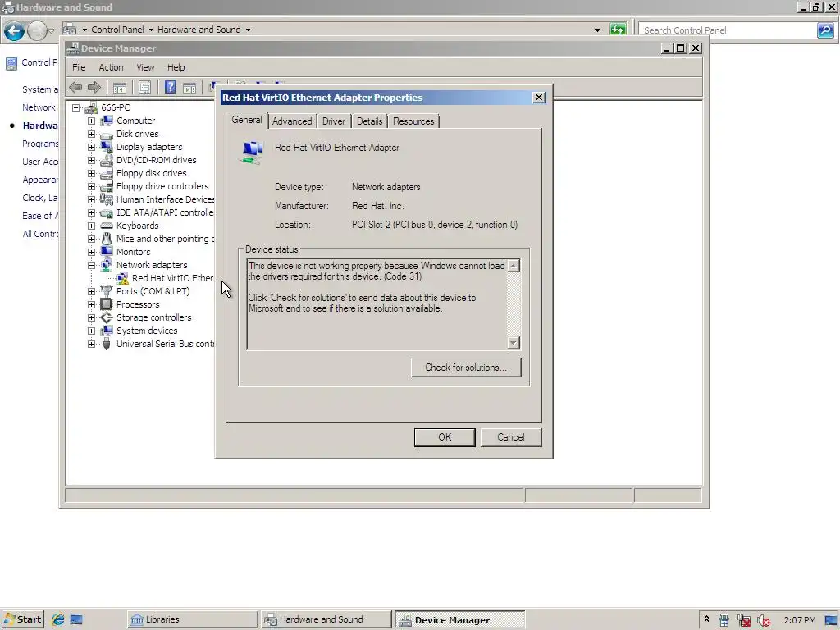Image resolution: width=840 pixels, height=630 pixels.
Task: Open the Action menu in Device Manager
Action: click(x=111, y=67)
